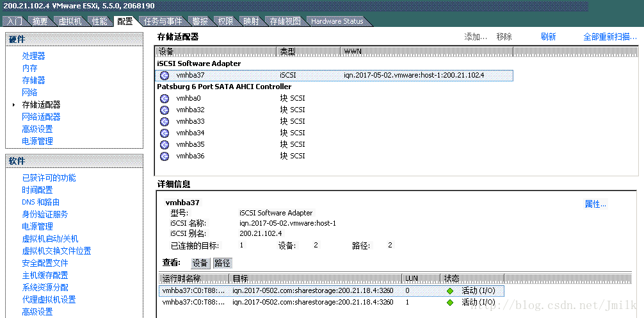644x318 pixels.
Task: Open 网络适配器 in hardware list
Action: click(41, 117)
